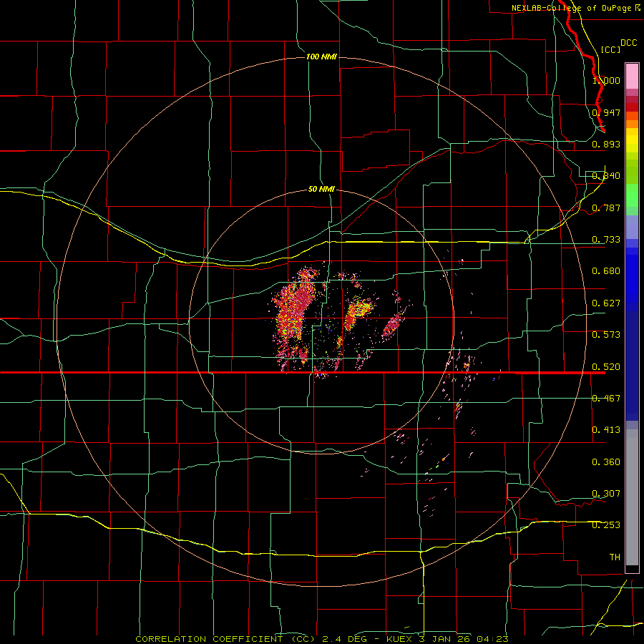Viewport: 644px width, 644px height.
Task: Select the 1.000 scale value
Action: click(606, 80)
